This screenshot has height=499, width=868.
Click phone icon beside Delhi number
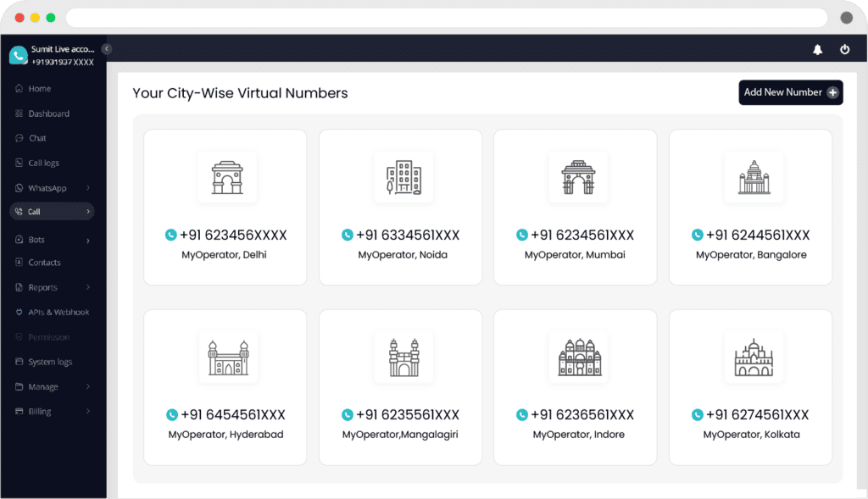(x=171, y=236)
